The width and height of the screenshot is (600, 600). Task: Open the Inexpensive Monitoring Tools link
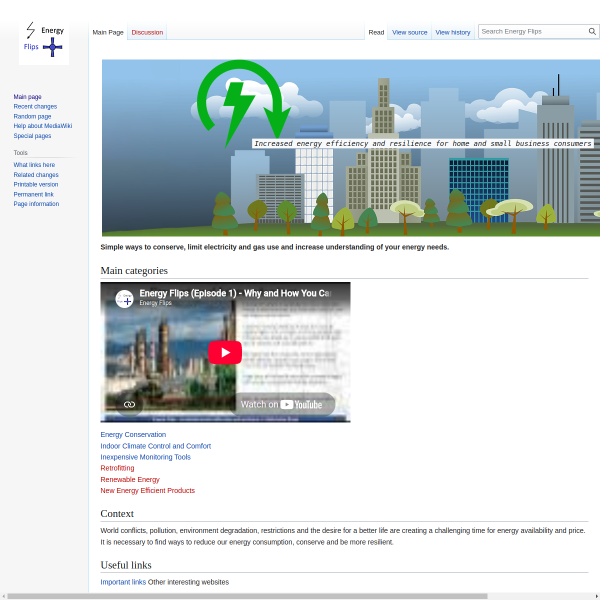click(x=145, y=457)
